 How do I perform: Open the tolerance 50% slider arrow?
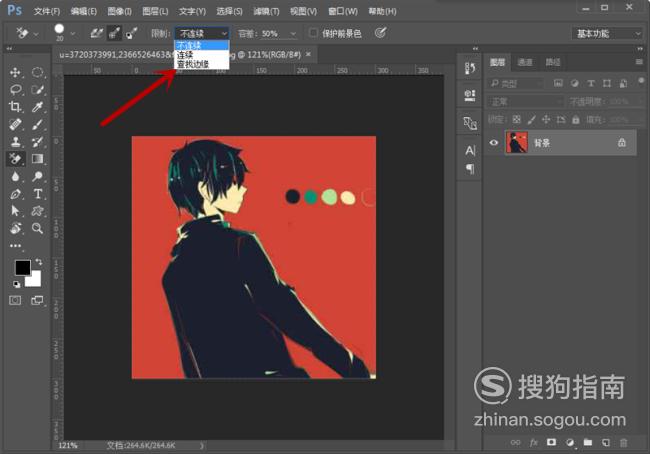pos(293,34)
